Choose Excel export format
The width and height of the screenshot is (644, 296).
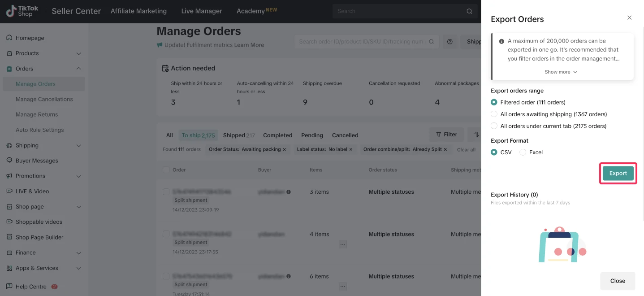pyautogui.click(x=523, y=152)
